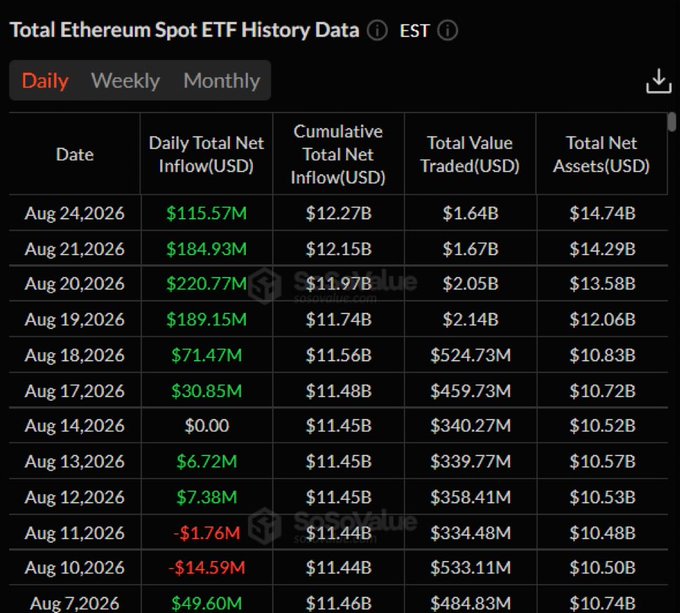This screenshot has height=613, width=680.
Task: Select the $2.05B value traded cell
Action: [x=471, y=284]
